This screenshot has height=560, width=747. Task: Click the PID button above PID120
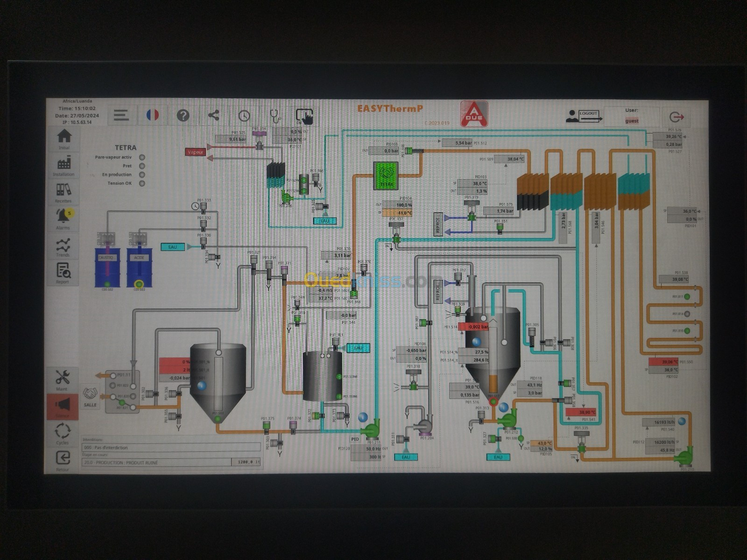click(355, 439)
